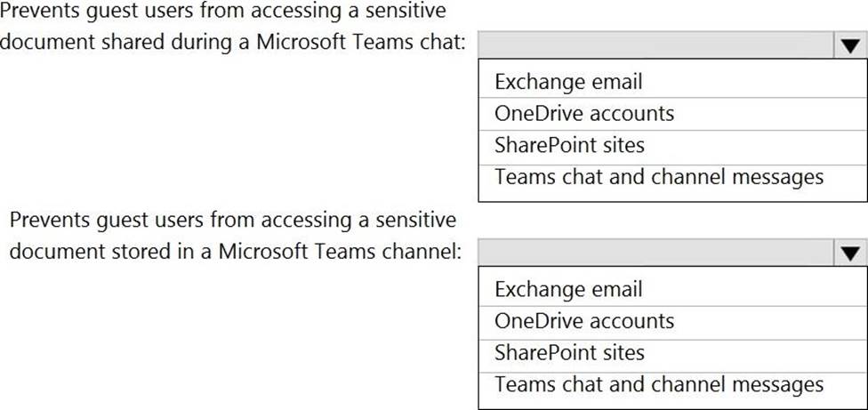Click 'document stored in a Microsoft Teams channel' text

coord(235,252)
